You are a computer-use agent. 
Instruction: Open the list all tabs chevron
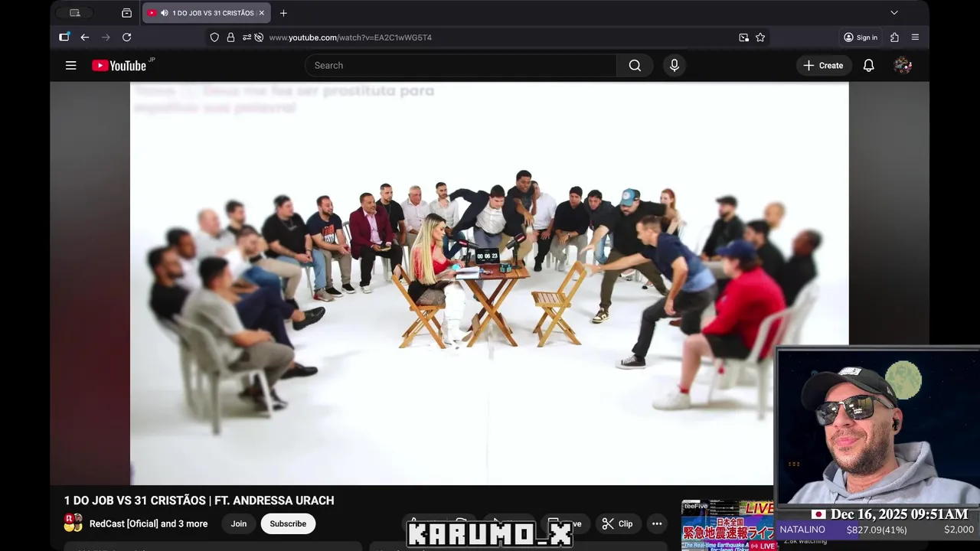[x=893, y=13]
